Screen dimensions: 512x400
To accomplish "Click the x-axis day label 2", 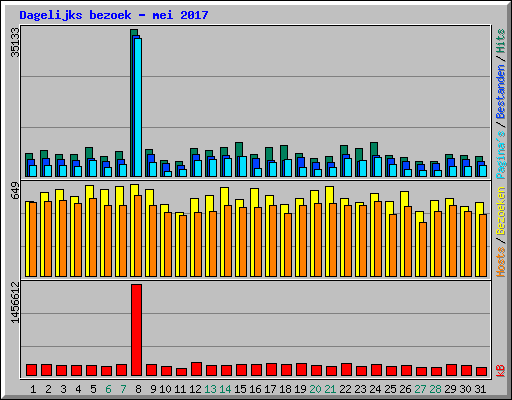I will tap(48, 389).
